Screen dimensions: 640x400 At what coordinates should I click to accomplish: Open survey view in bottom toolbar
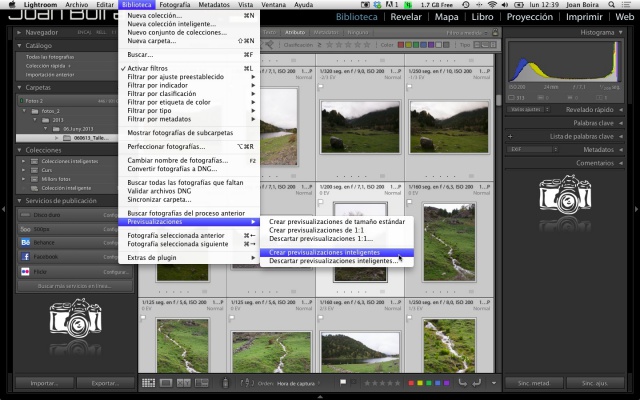[202, 383]
